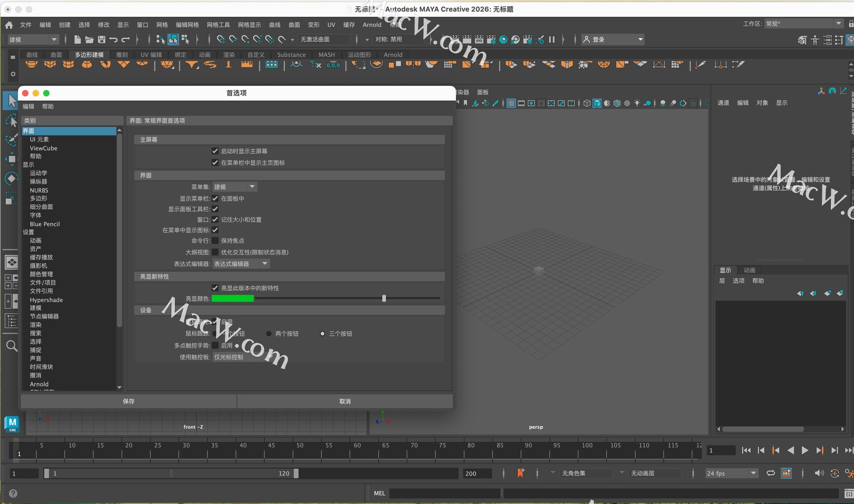Step back one frame

(x=761, y=450)
